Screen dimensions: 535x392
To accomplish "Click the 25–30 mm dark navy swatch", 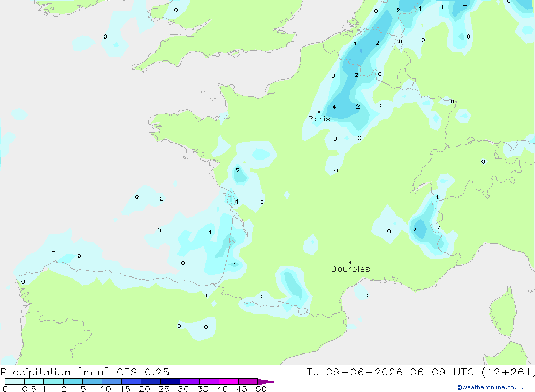I will click(x=170, y=381).
